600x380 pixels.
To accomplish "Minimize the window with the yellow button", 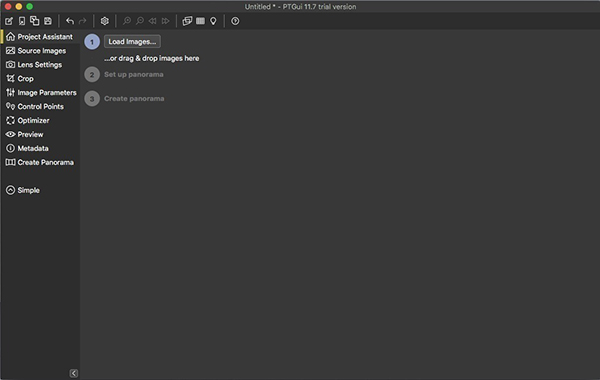I will point(18,7).
